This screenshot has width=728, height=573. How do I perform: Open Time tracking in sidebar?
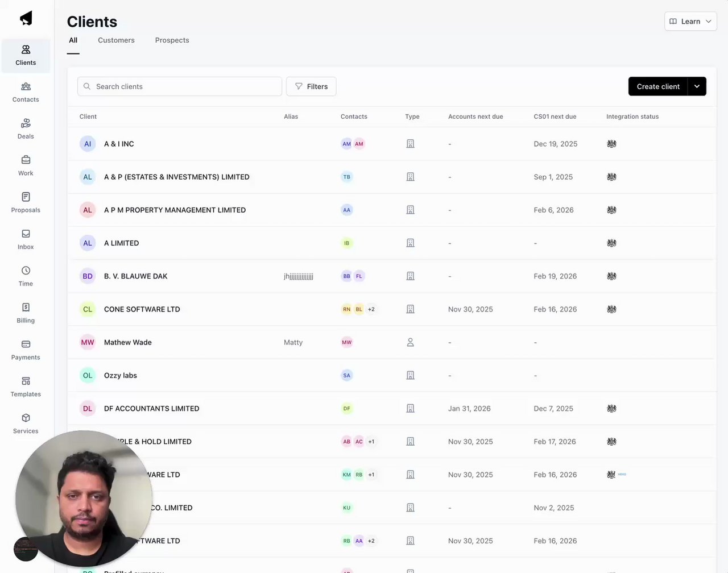pos(26,277)
